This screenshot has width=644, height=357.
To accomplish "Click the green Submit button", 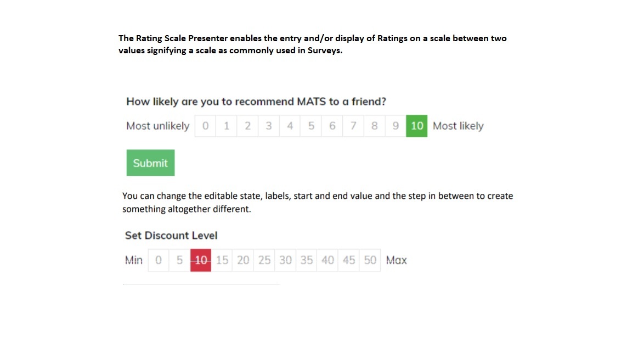I will tap(150, 163).
